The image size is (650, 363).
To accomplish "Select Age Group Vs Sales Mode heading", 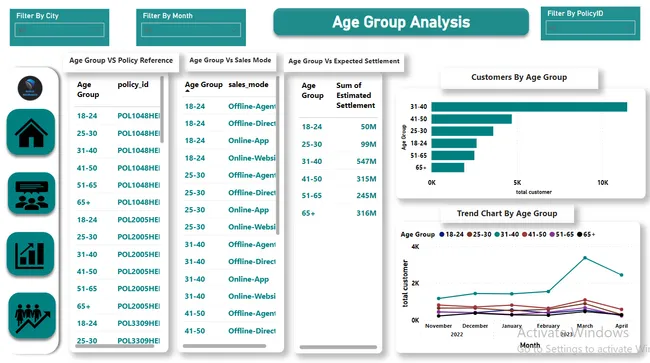I will coord(230,60).
